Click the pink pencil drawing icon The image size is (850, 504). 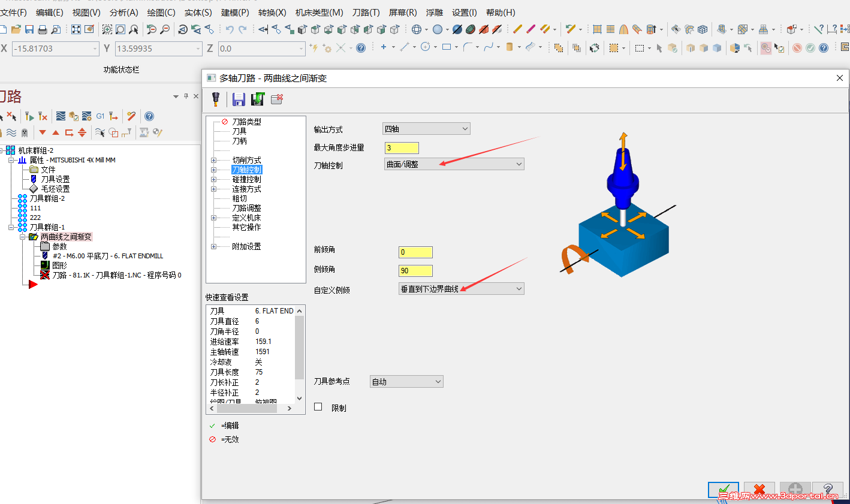(531, 29)
